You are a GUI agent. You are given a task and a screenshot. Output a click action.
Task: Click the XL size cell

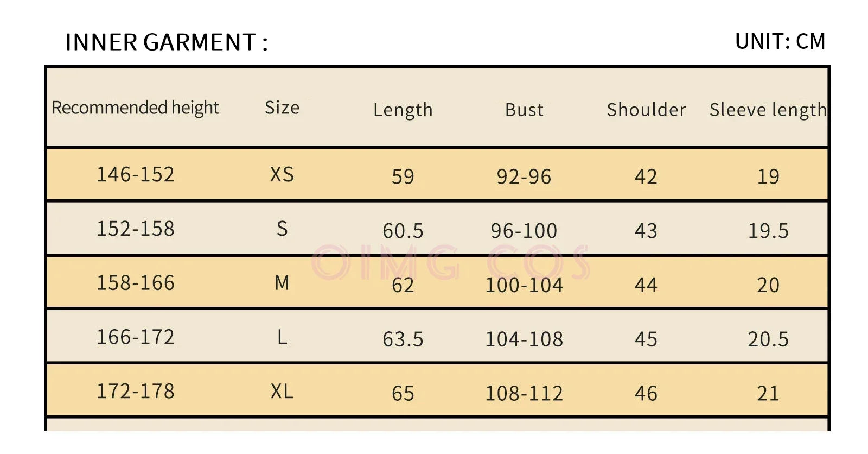click(x=282, y=391)
